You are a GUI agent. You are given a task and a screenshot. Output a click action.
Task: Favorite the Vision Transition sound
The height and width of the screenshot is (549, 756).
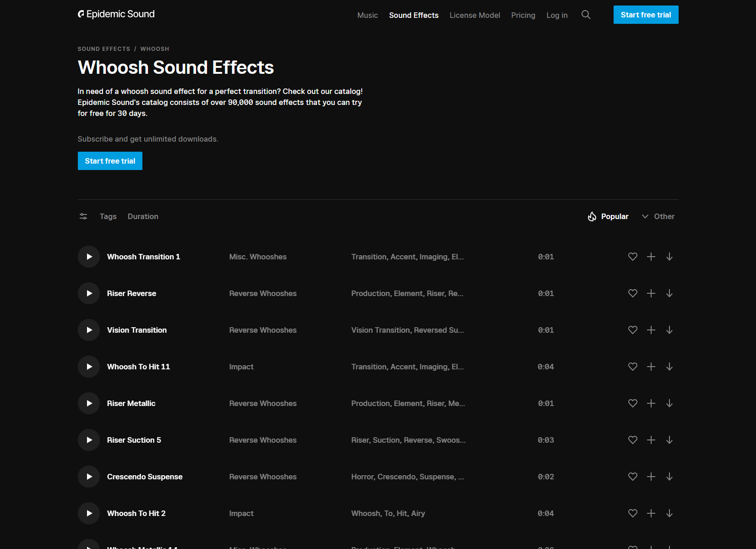coord(633,330)
